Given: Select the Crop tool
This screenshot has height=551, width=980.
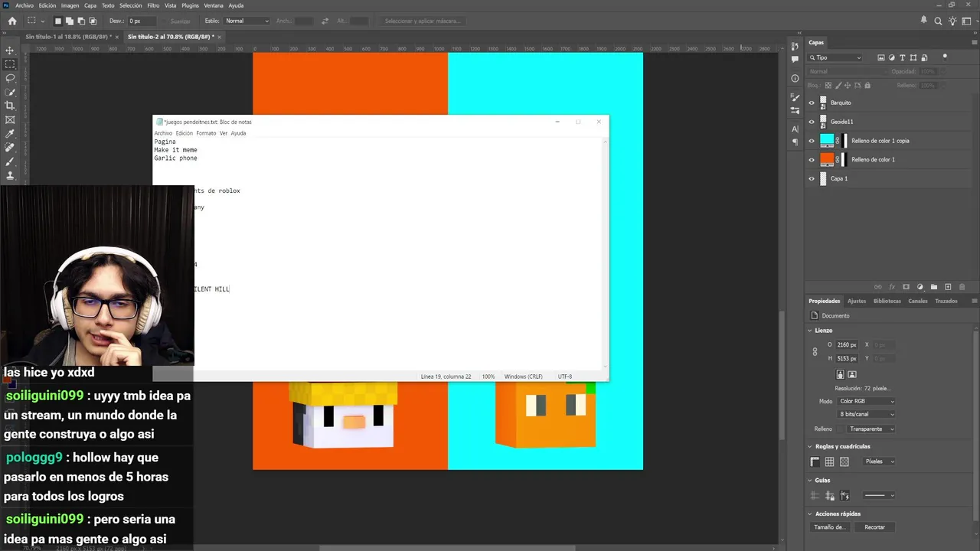Looking at the screenshot, I should (x=10, y=106).
